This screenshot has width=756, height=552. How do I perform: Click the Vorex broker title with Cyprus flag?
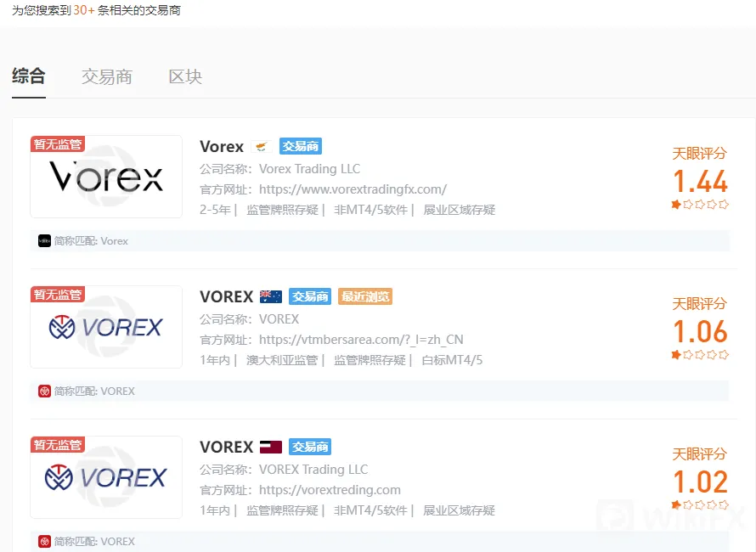[x=222, y=146]
